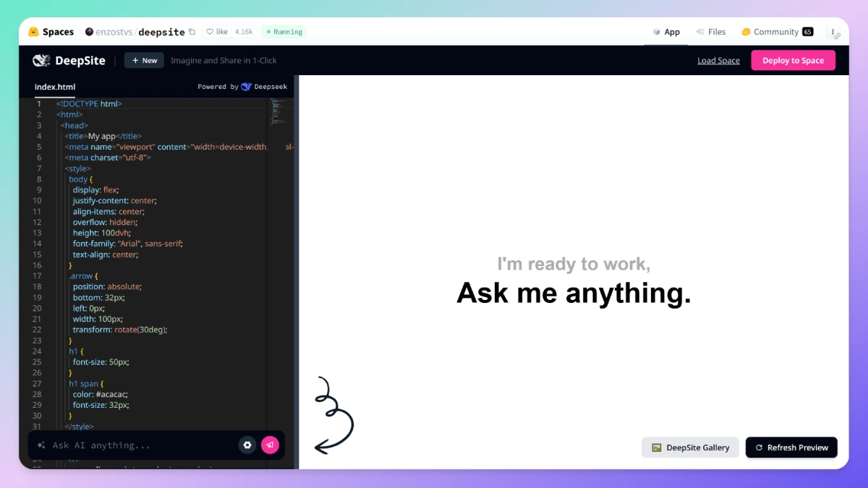This screenshot has height=488, width=868.
Task: Copy the deepsite repository name
Action: click(x=192, y=32)
